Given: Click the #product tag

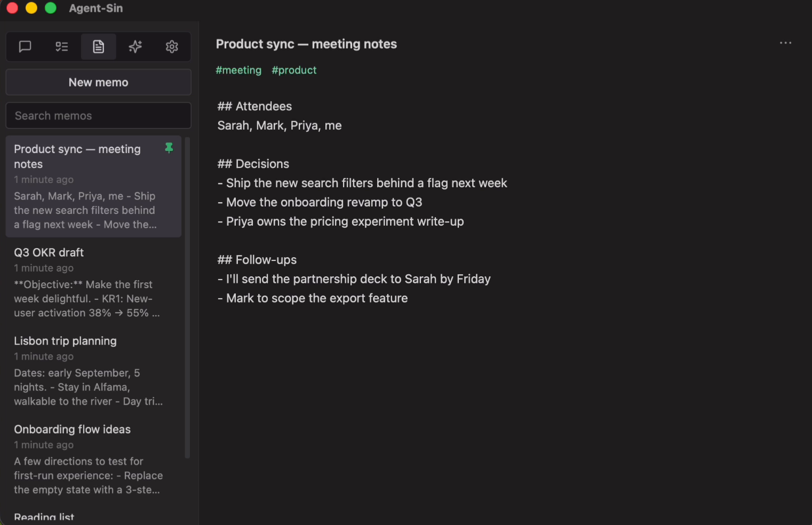Looking at the screenshot, I should point(294,70).
